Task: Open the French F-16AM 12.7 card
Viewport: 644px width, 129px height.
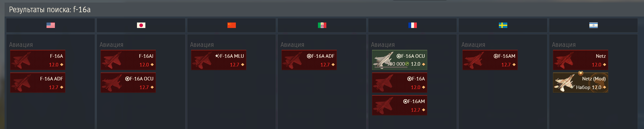Action: click(400, 105)
